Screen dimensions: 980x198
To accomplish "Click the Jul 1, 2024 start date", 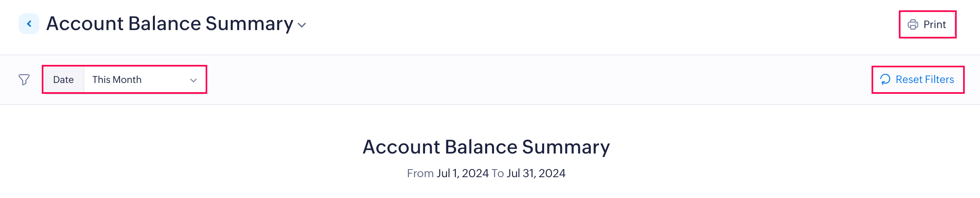I will point(462,173).
